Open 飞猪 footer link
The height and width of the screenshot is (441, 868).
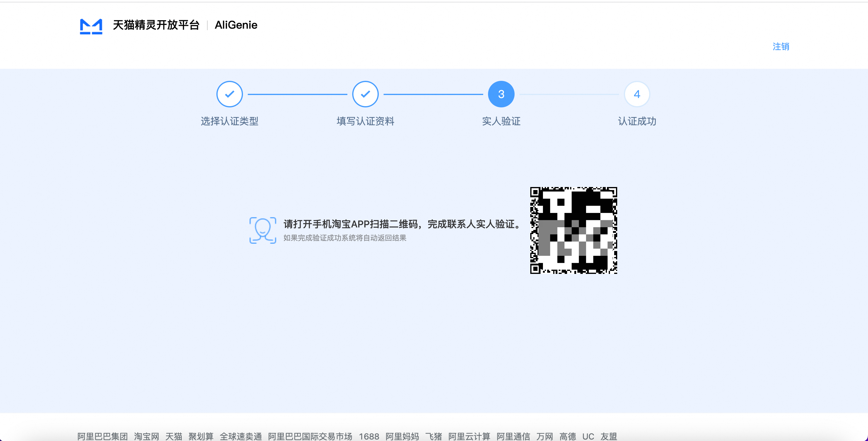(x=434, y=436)
